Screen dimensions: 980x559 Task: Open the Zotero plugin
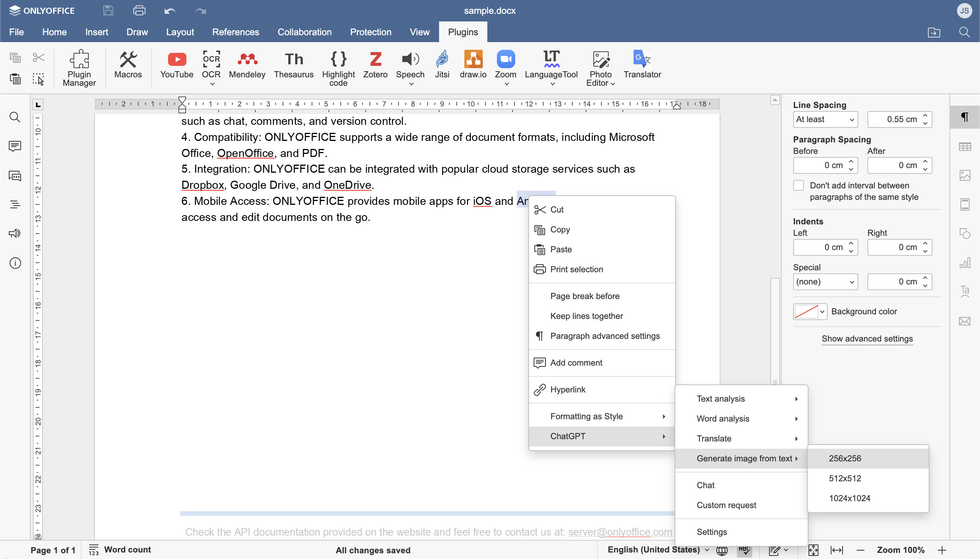point(375,64)
